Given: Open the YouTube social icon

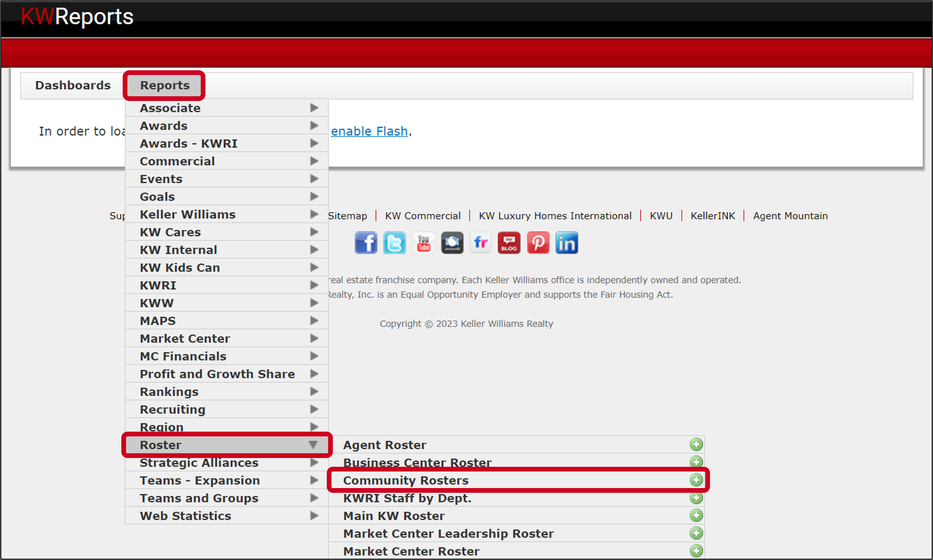Looking at the screenshot, I should 423,243.
